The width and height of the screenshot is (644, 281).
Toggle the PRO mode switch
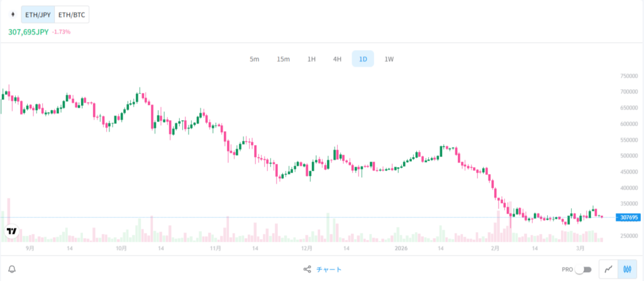(x=584, y=269)
